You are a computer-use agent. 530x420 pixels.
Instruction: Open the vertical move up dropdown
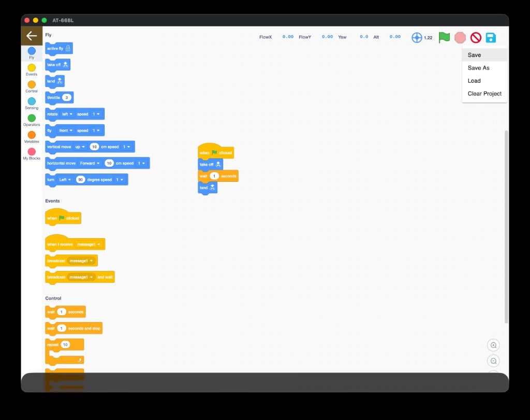coord(80,147)
